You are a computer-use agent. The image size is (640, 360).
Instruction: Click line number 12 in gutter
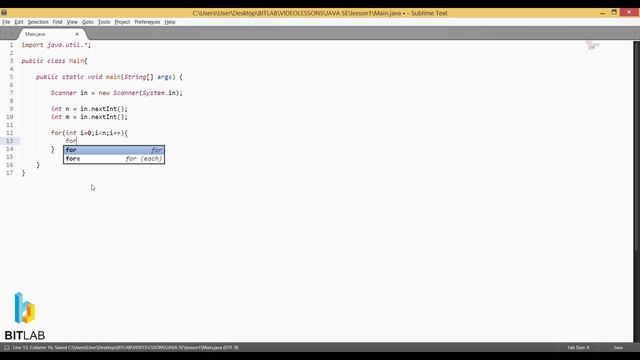(x=10, y=133)
